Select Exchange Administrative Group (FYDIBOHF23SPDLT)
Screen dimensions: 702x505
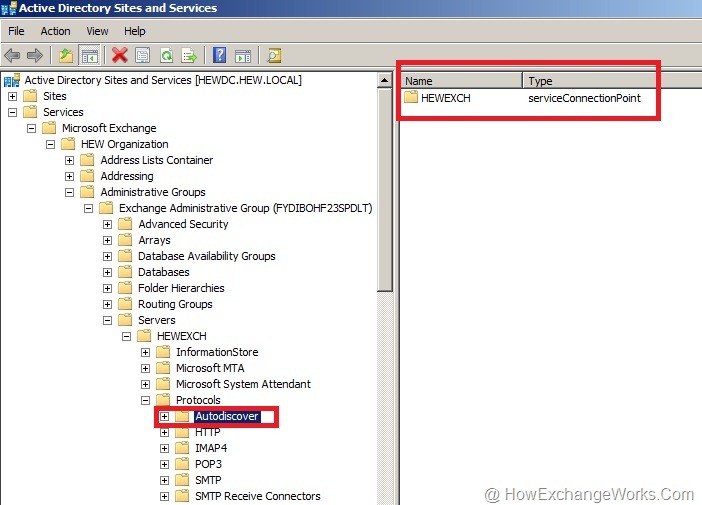(x=245, y=208)
